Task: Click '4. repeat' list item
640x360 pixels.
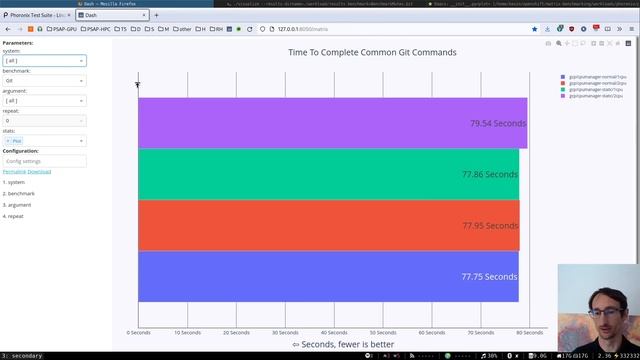Action: coord(13,216)
